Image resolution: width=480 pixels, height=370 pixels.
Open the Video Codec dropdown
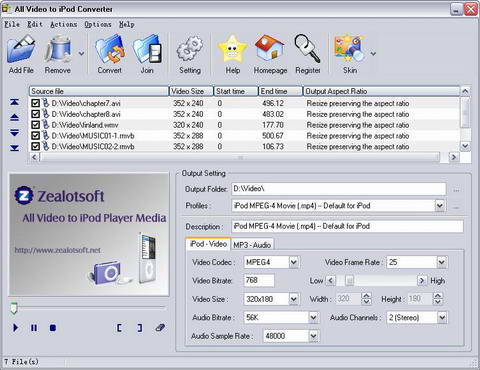pyautogui.click(x=293, y=262)
